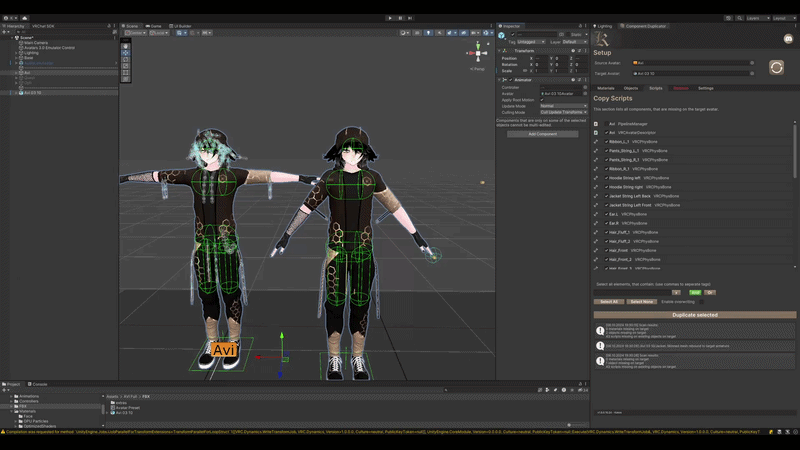The width and height of the screenshot is (800, 450).
Task: Click the scripts list vertical scrollbar
Action: click(x=794, y=151)
